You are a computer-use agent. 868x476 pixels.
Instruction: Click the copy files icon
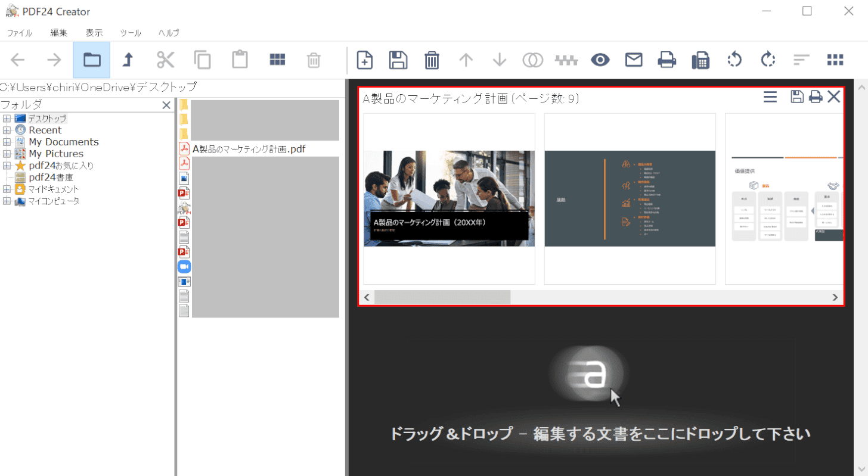203,60
